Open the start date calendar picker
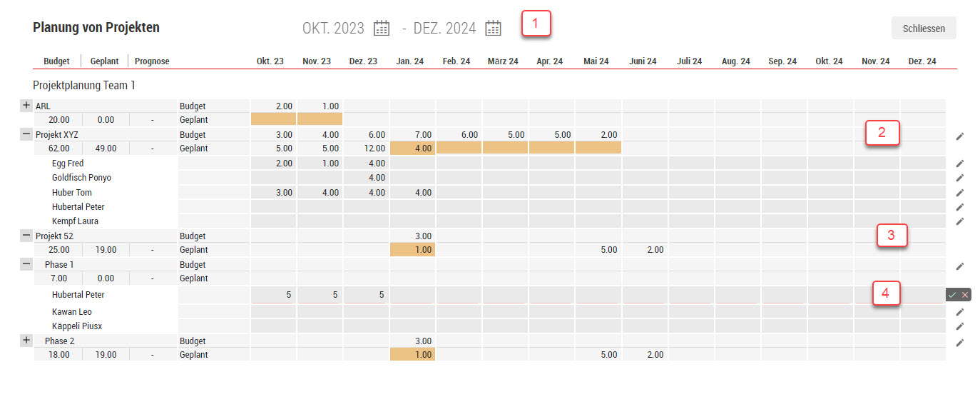 pyautogui.click(x=382, y=29)
